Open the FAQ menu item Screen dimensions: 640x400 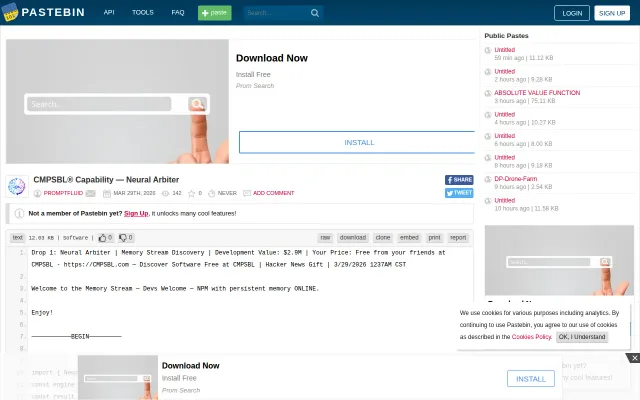pos(178,13)
